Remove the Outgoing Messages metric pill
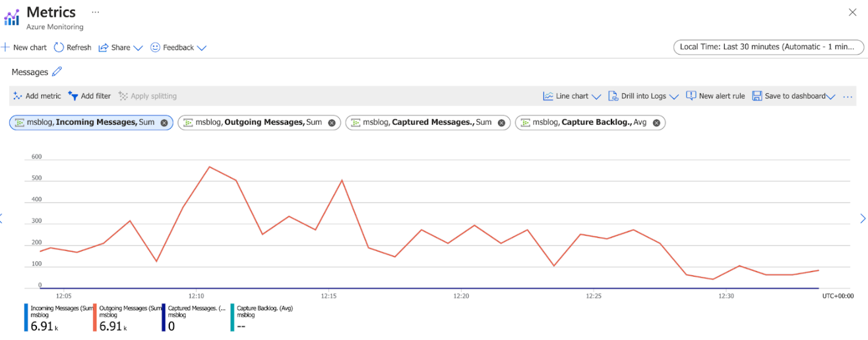 pos(332,122)
